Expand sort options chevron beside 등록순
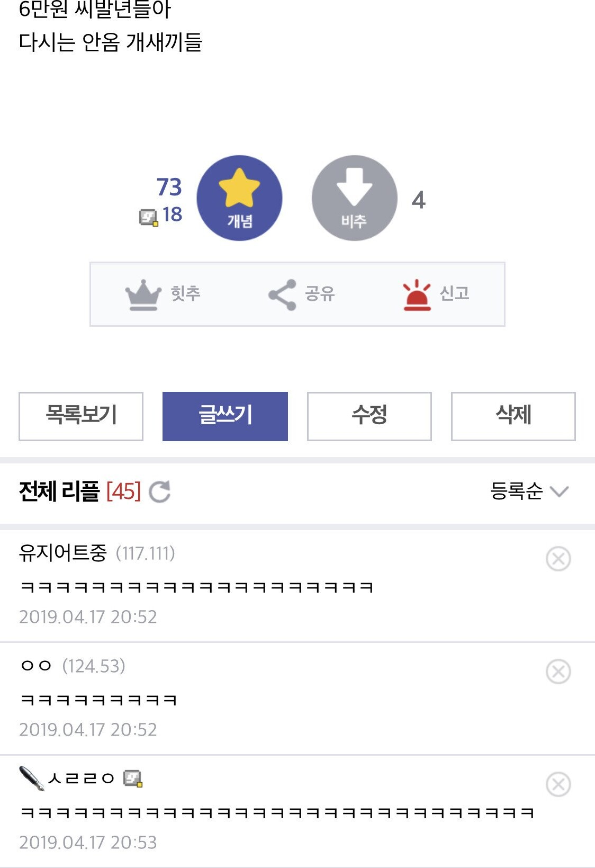 (x=559, y=491)
